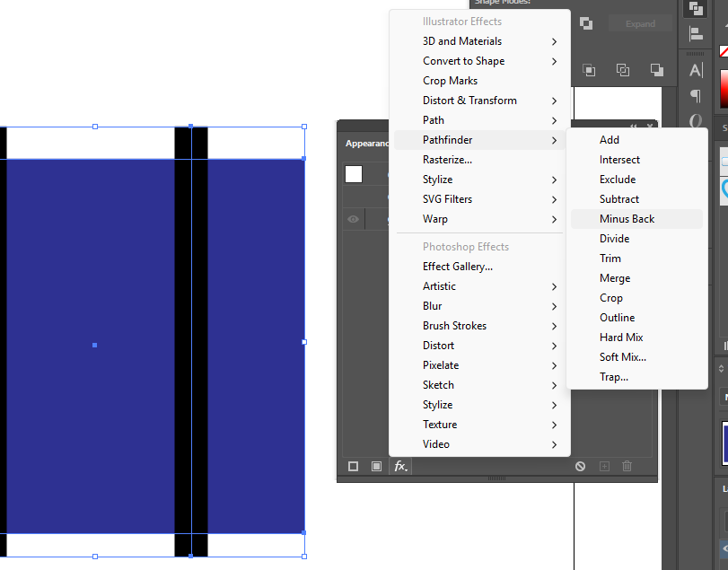Click the Exclude shape mode icon

pos(586,23)
